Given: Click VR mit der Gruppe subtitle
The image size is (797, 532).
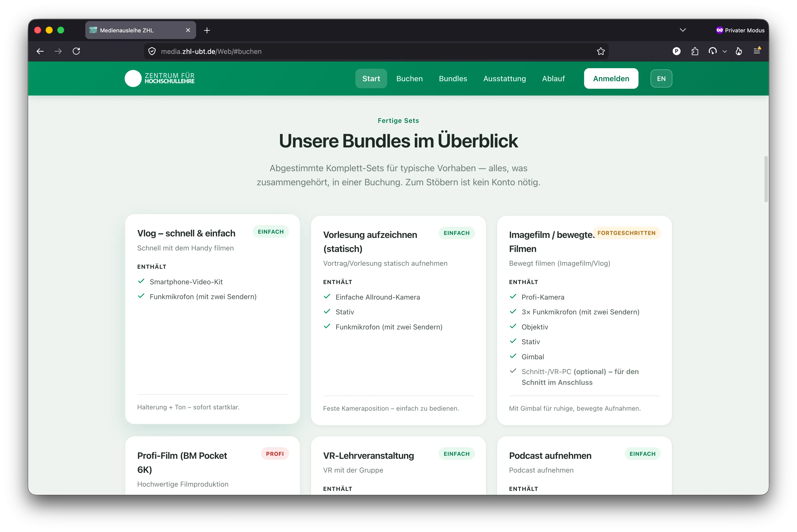Looking at the screenshot, I should 353,470.
